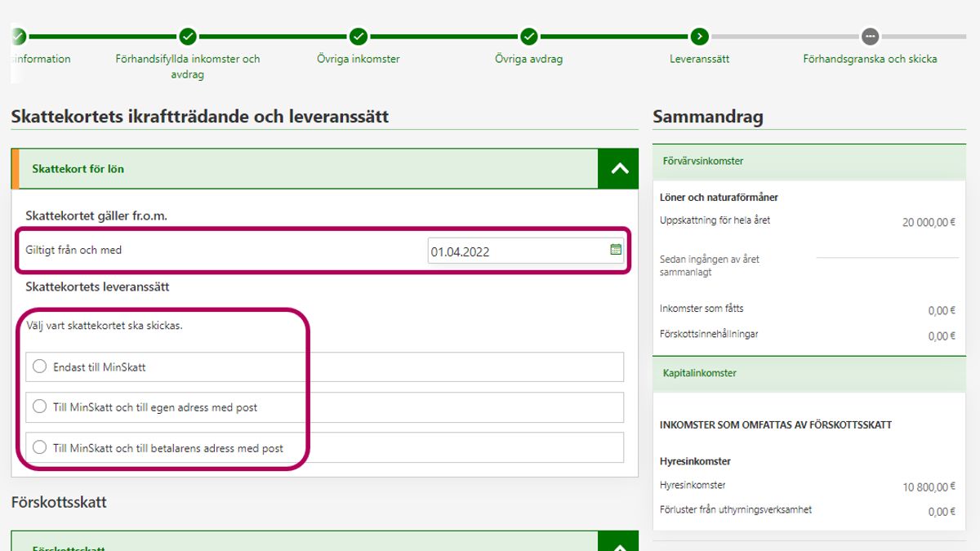This screenshot has width=980, height=551.
Task: Select Till MinSkatt och egen adress option
Action: point(39,407)
